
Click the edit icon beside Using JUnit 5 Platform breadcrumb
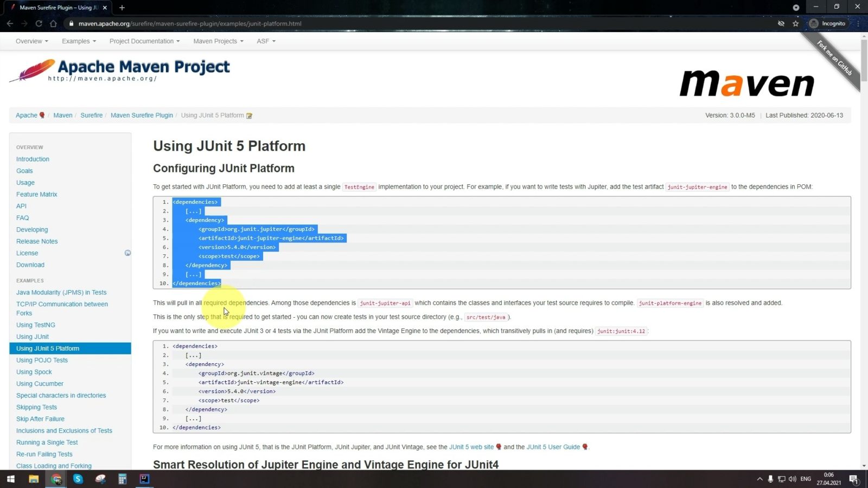click(x=249, y=115)
